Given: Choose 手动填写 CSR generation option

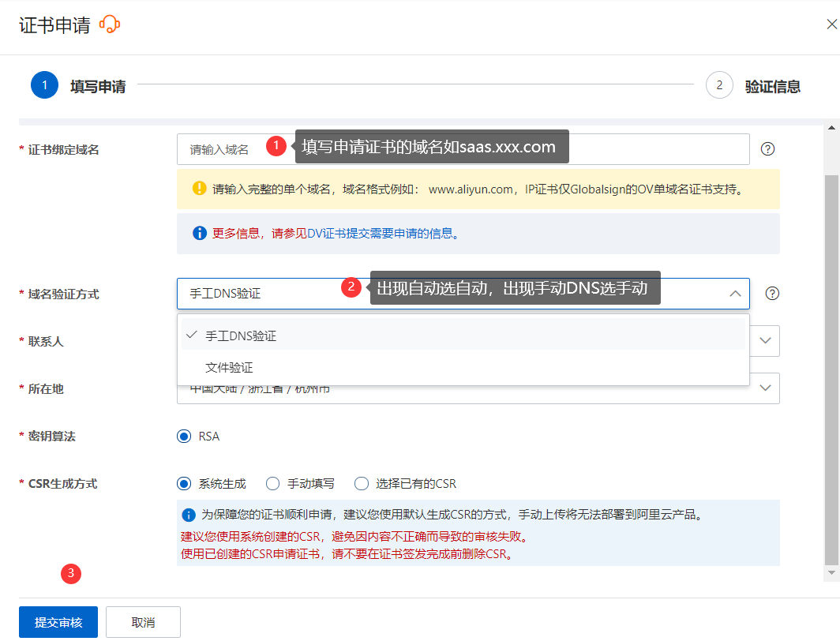Looking at the screenshot, I should (272, 484).
